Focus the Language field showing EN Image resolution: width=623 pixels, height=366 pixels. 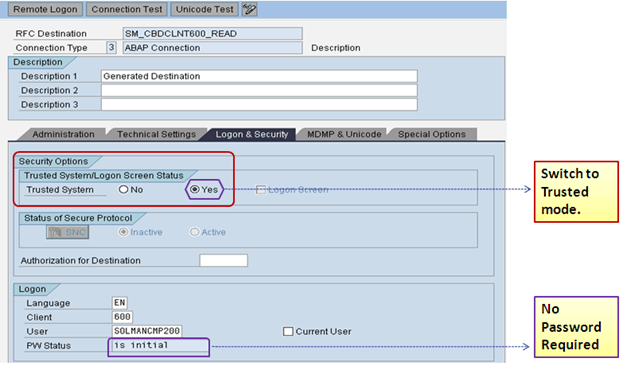coord(120,303)
